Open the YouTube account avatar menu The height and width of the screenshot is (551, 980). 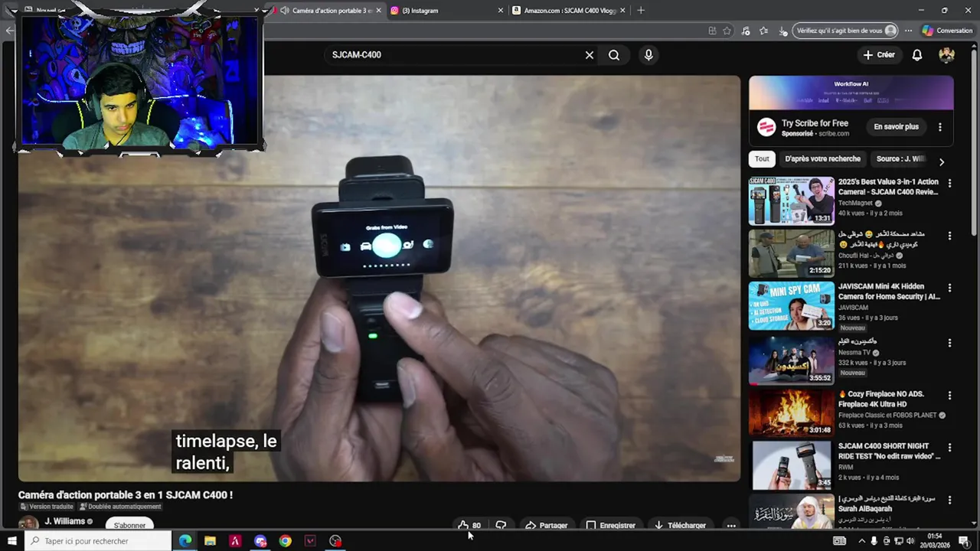point(947,55)
